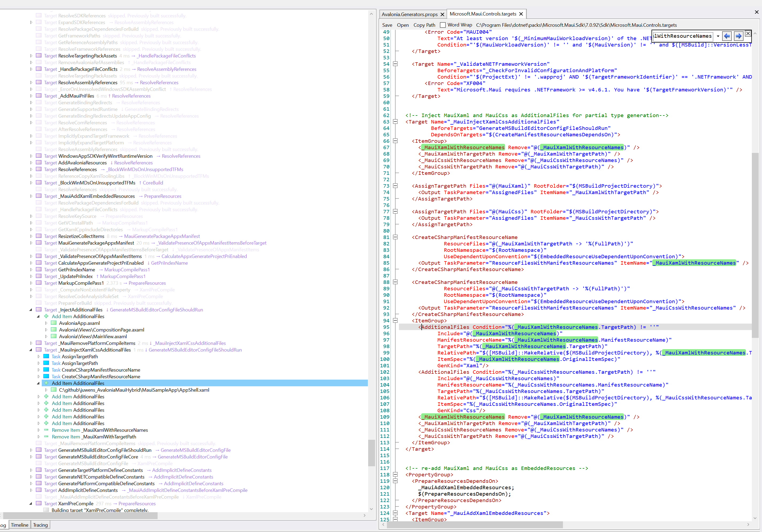The height and width of the screenshot is (532, 762).
Task: Click the back navigation arrow in the search box
Action: 727,36
